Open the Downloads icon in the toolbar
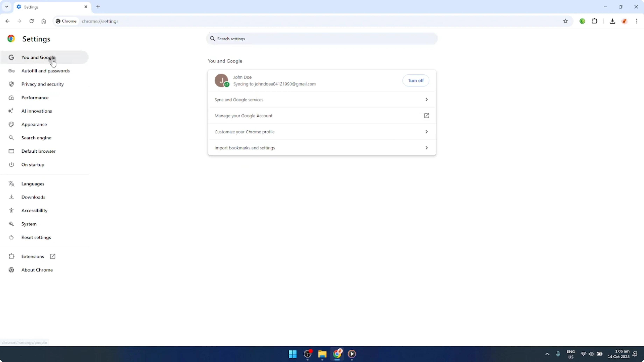The height and width of the screenshot is (362, 644). coord(612,21)
